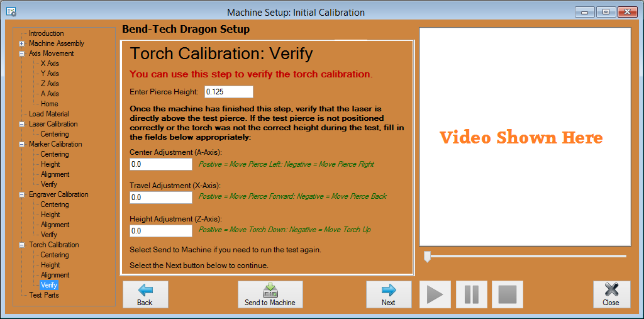Click the video progress slider thumb

[x=427, y=257]
